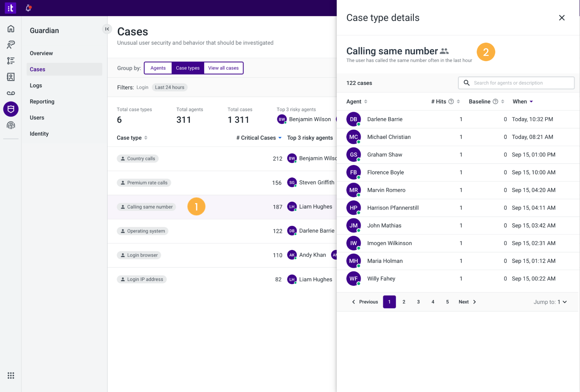Open the voicemail icon in left rail

(x=11, y=93)
